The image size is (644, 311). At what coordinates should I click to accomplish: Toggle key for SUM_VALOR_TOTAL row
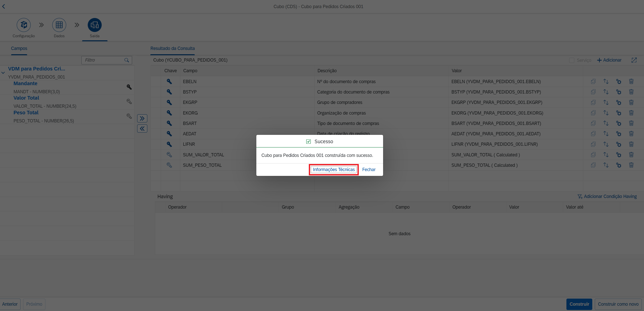pos(169,155)
